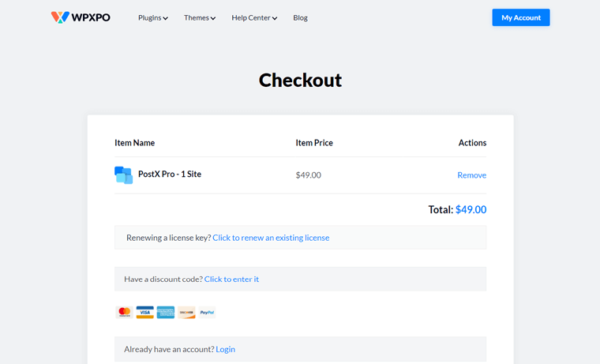Open the discount code entry link
The width and height of the screenshot is (600, 364).
click(x=231, y=279)
